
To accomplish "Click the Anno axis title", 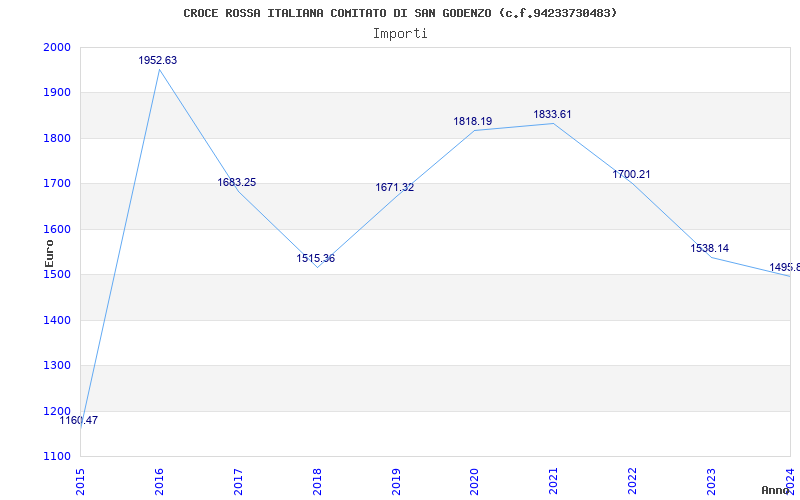I will click(x=776, y=490).
